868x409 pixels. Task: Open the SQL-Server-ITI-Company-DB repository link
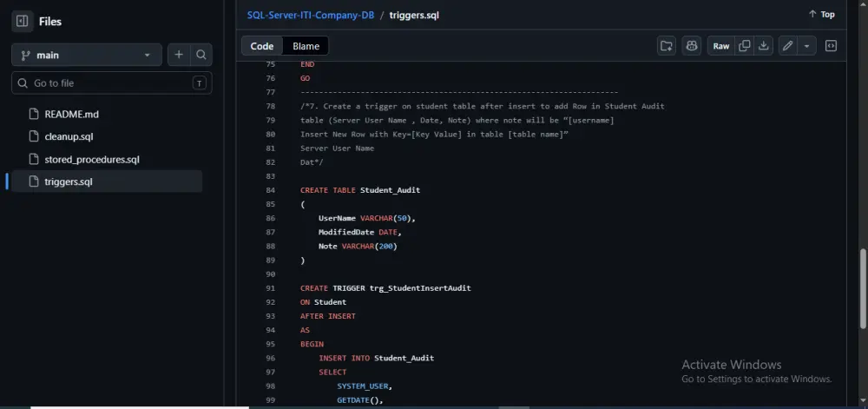click(x=311, y=15)
